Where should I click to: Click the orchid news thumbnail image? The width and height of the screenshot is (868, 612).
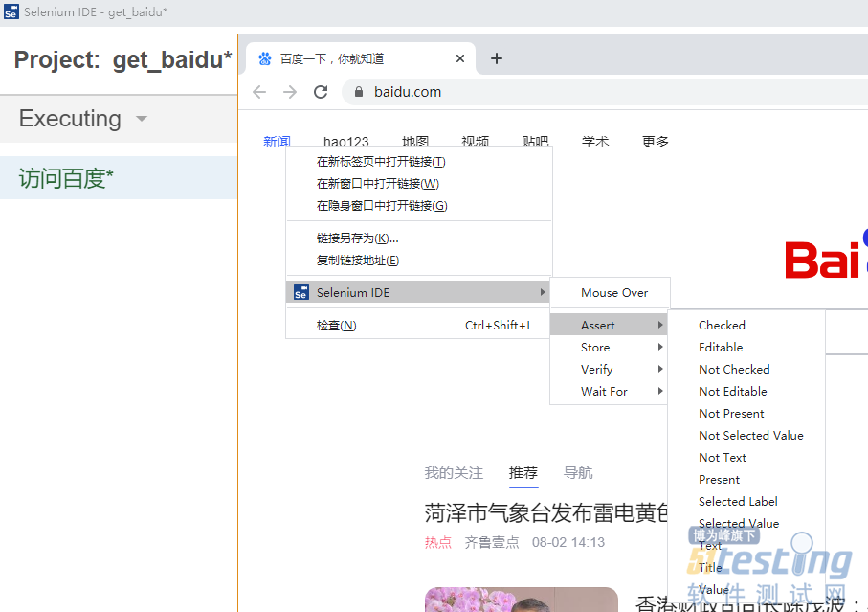pos(521,600)
